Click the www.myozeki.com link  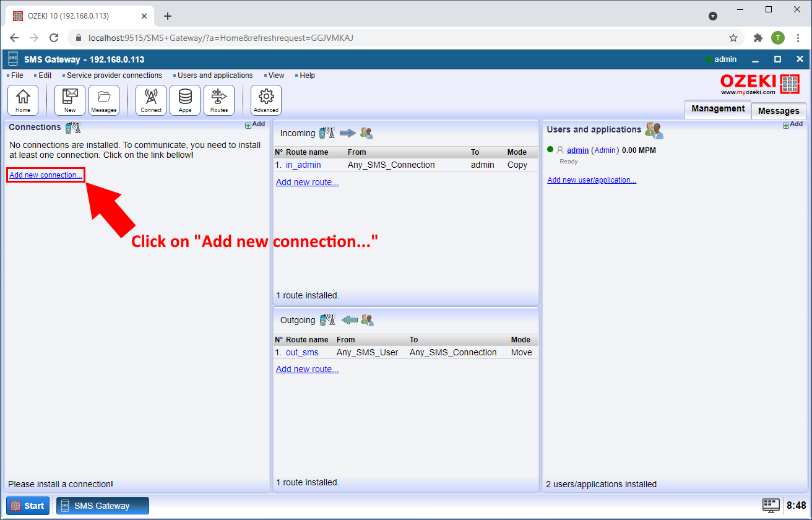(748, 92)
